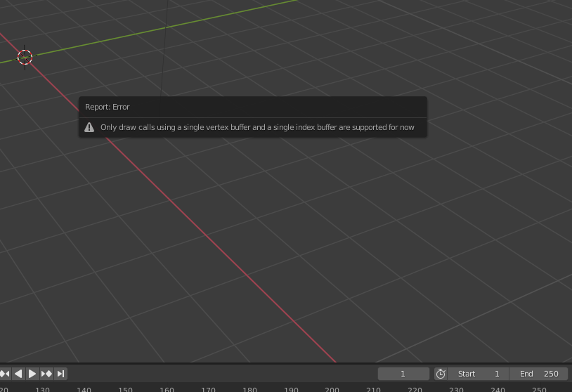Jump to the timeline end frame
Image resolution: width=572 pixels, height=392 pixels.
point(61,374)
